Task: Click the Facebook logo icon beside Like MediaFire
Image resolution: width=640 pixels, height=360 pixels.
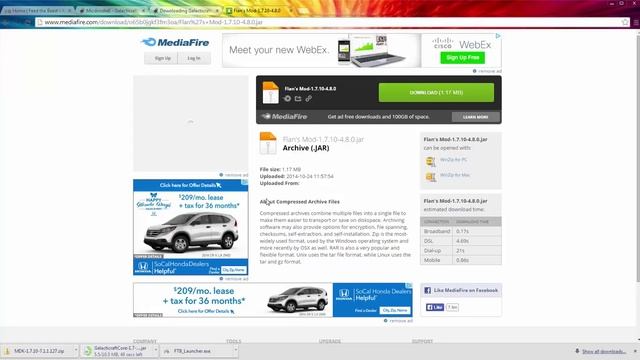Action: coord(427,290)
